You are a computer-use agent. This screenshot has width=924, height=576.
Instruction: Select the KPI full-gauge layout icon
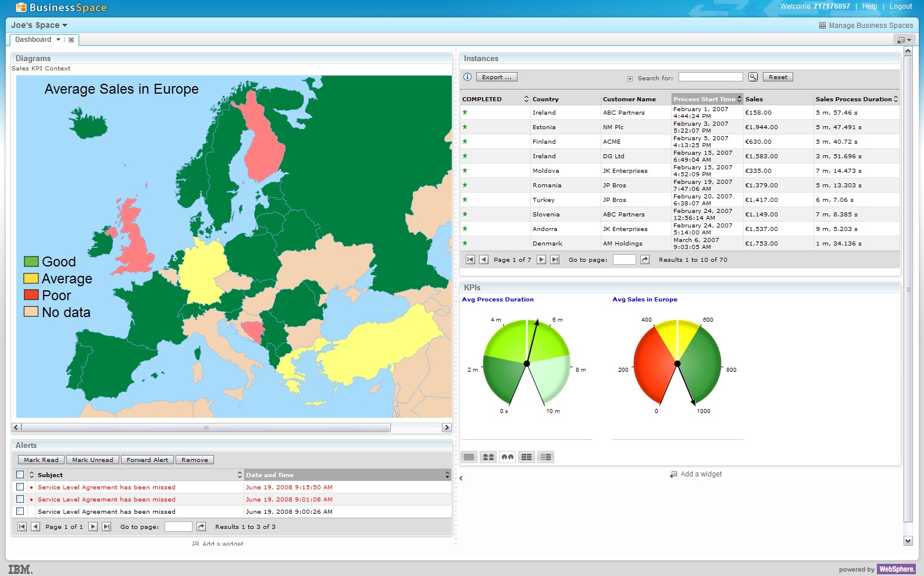(x=508, y=457)
